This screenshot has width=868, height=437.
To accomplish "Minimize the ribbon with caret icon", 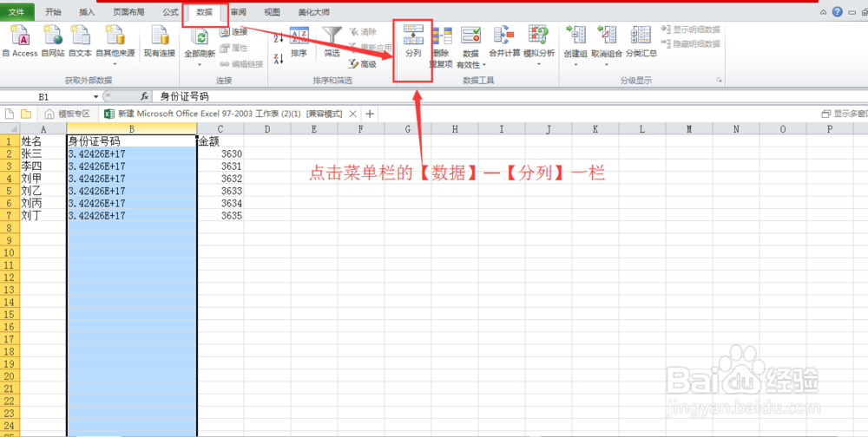I will 823,12.
